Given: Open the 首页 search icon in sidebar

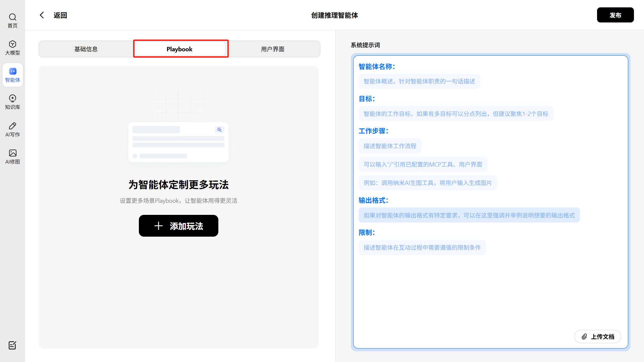Looking at the screenshot, I should point(12,17).
